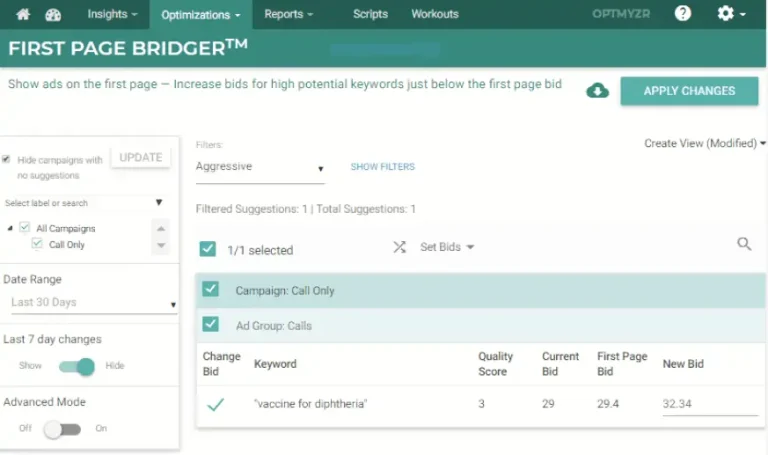Open the help question mark icon

pyautogui.click(x=683, y=13)
